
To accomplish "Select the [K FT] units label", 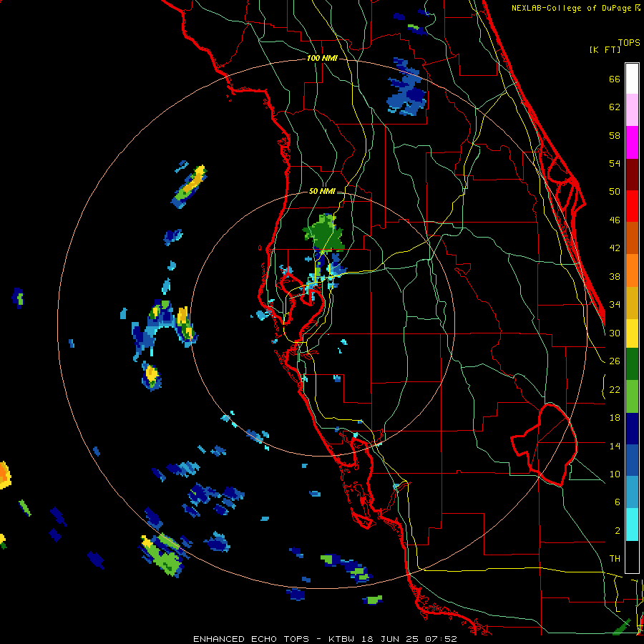I will point(605,50).
